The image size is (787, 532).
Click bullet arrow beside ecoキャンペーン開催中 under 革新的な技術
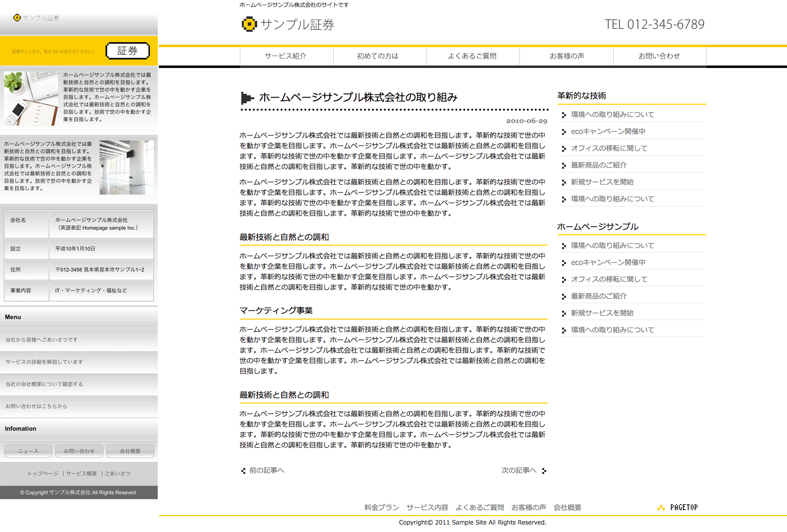(564, 132)
